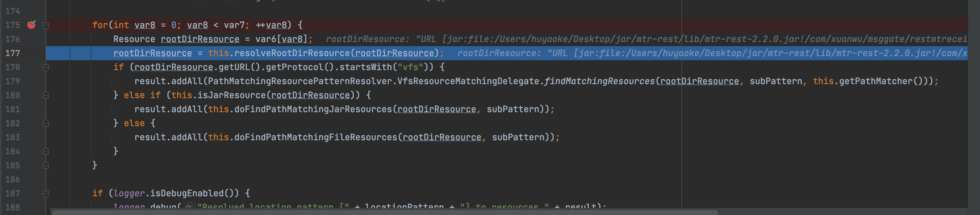Click doFindPathMatchingFileResources on line 183
980x215 pixels.
tap(316, 137)
